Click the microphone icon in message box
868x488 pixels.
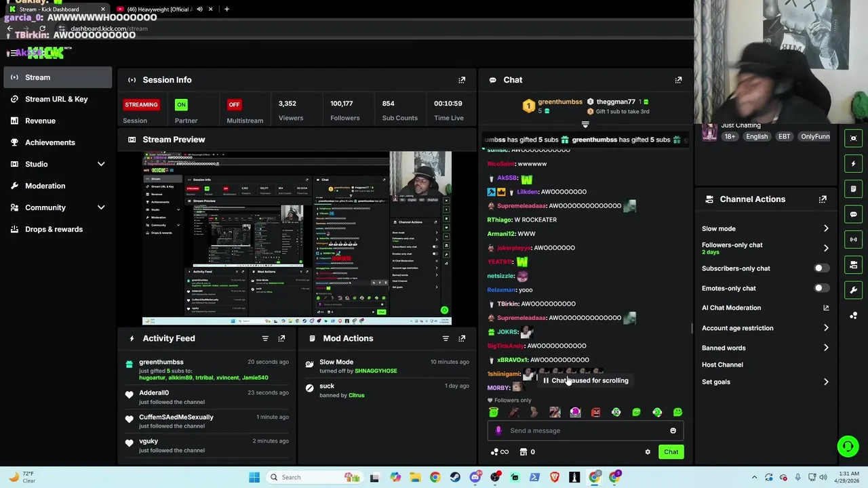[498, 430]
